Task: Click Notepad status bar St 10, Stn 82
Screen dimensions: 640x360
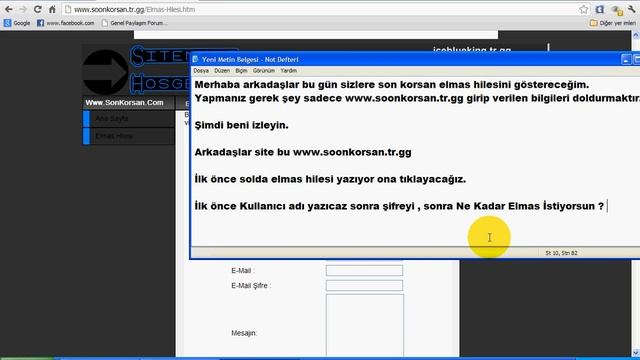Action: click(561, 253)
